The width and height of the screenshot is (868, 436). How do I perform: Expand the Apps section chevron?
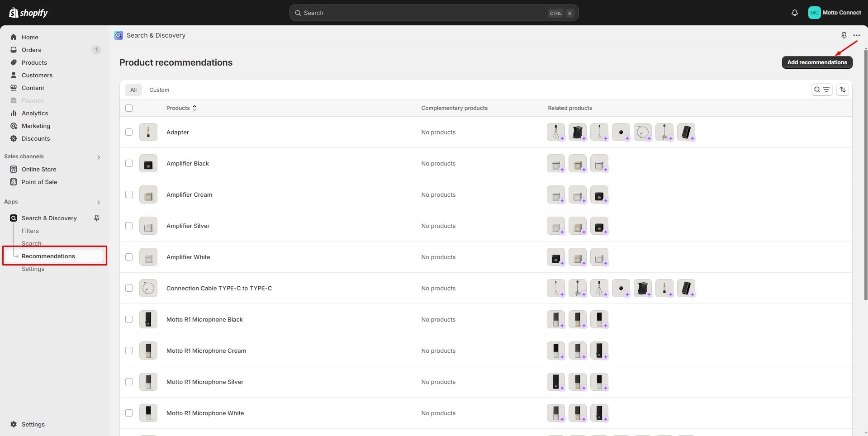98,202
